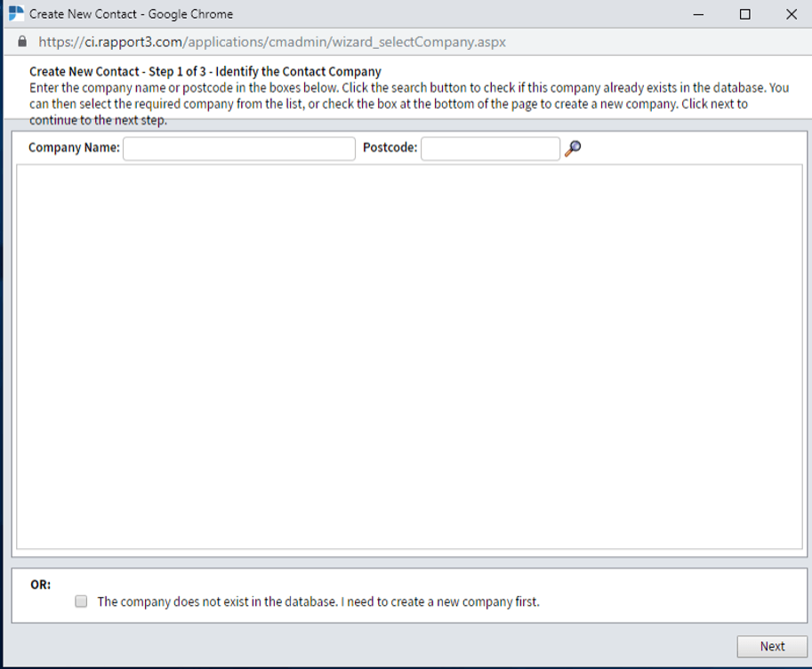Minimize the Create New Contact window

tap(698, 14)
